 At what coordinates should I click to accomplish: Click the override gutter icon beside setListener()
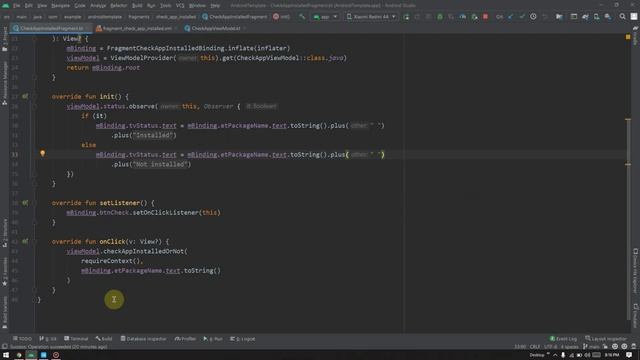click(x=25, y=203)
